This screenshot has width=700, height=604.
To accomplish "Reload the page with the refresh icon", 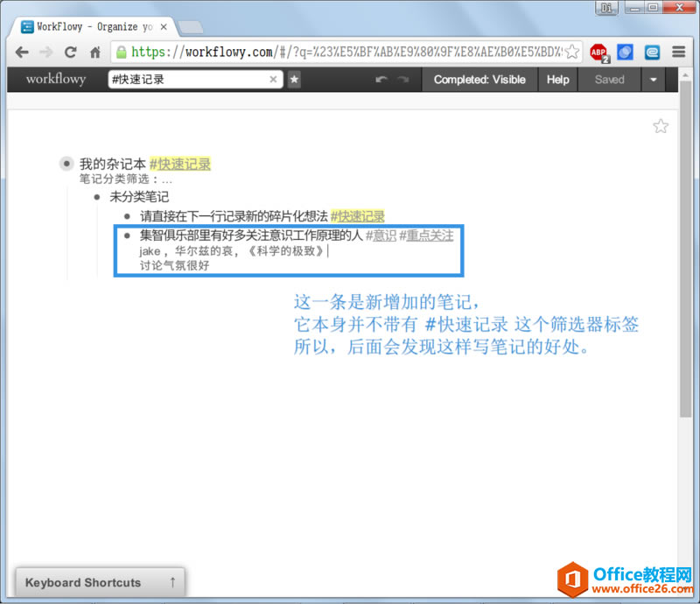I will point(70,53).
